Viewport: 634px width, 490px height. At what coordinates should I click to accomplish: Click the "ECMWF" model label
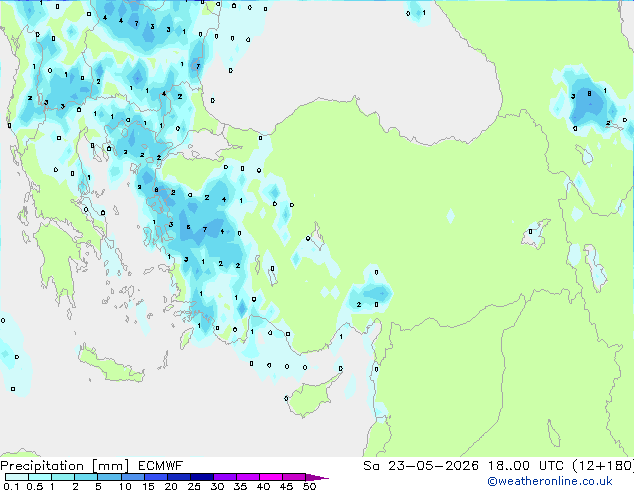tap(161, 466)
